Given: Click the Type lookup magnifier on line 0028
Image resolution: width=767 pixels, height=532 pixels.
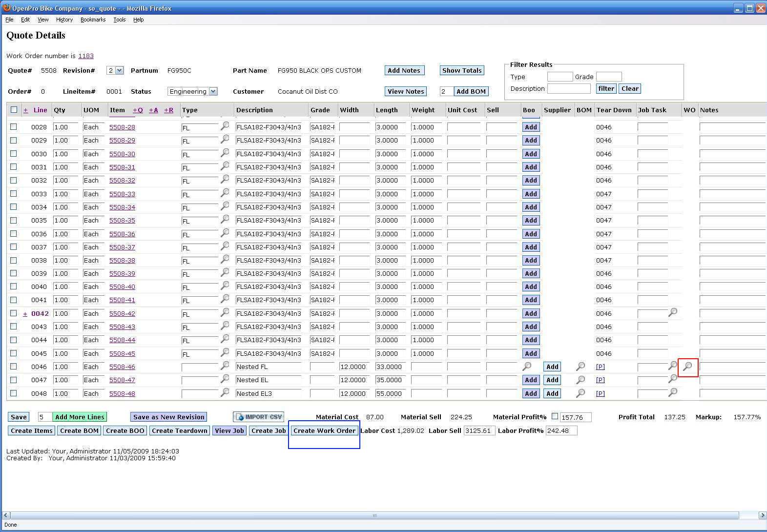Looking at the screenshot, I should click(x=225, y=126).
